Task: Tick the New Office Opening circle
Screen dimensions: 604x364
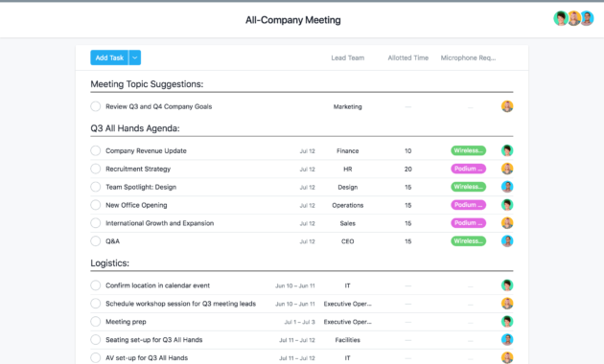Action: tap(96, 205)
